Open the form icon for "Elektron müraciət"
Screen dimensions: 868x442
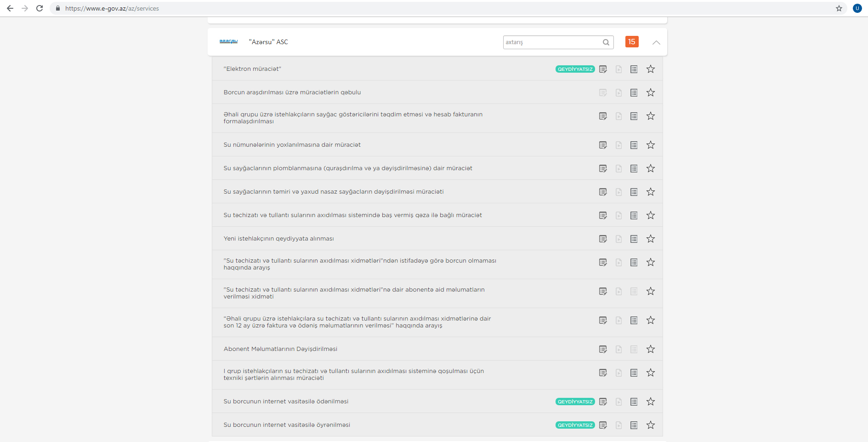(x=603, y=69)
